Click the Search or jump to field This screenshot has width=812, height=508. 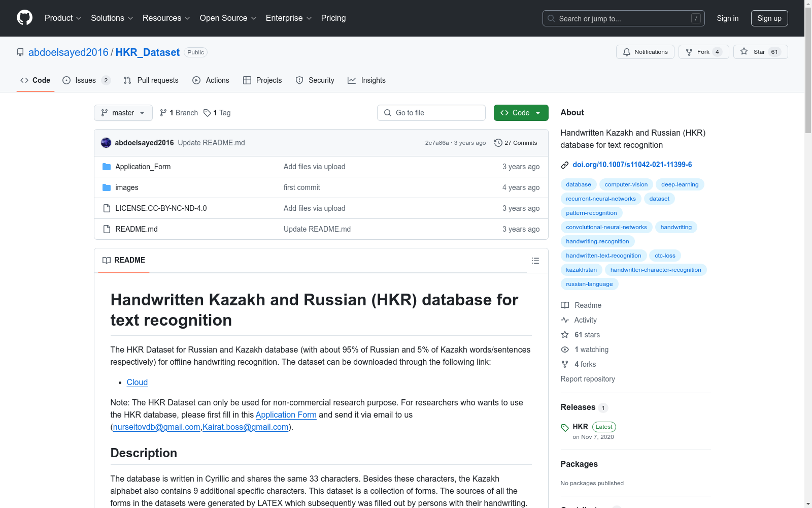point(624,18)
